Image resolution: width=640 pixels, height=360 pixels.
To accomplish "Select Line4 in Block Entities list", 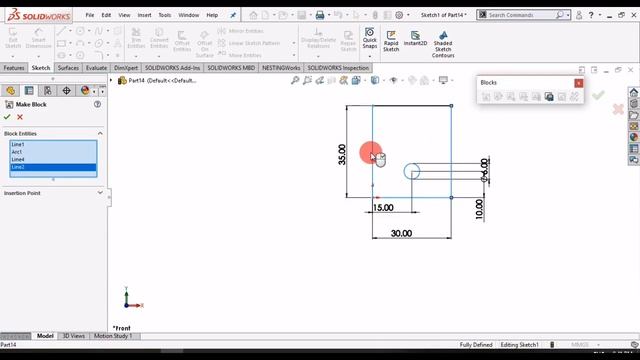I will click(53, 160).
